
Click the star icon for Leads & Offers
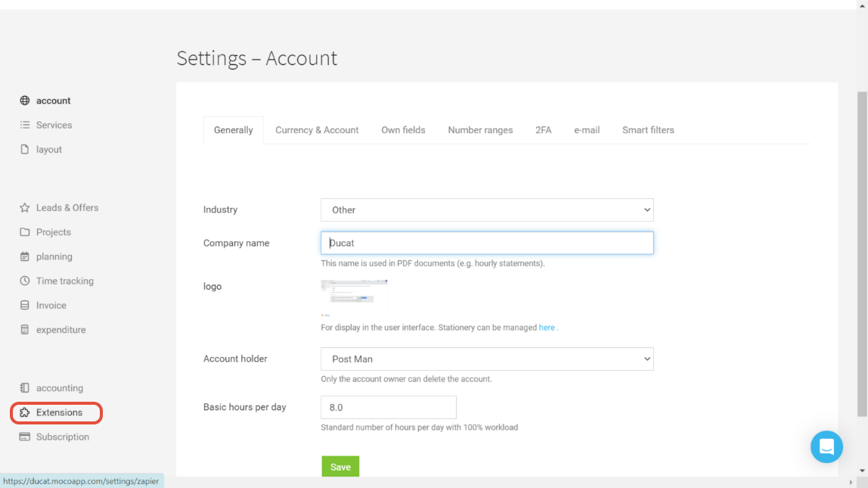25,207
